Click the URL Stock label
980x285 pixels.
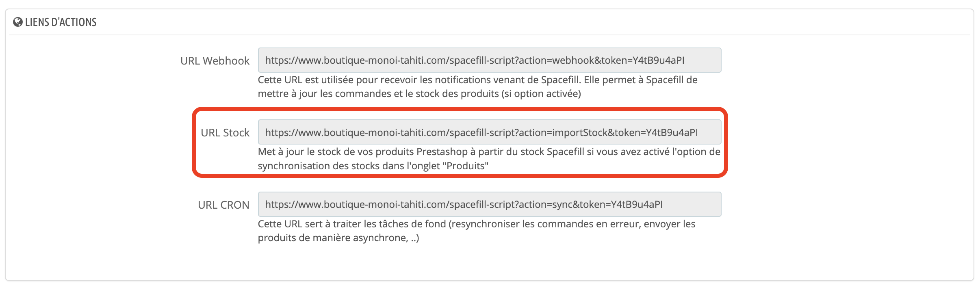click(x=225, y=133)
